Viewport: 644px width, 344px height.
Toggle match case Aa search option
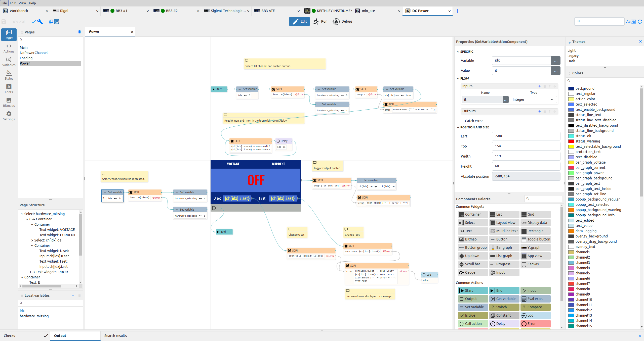628,22
